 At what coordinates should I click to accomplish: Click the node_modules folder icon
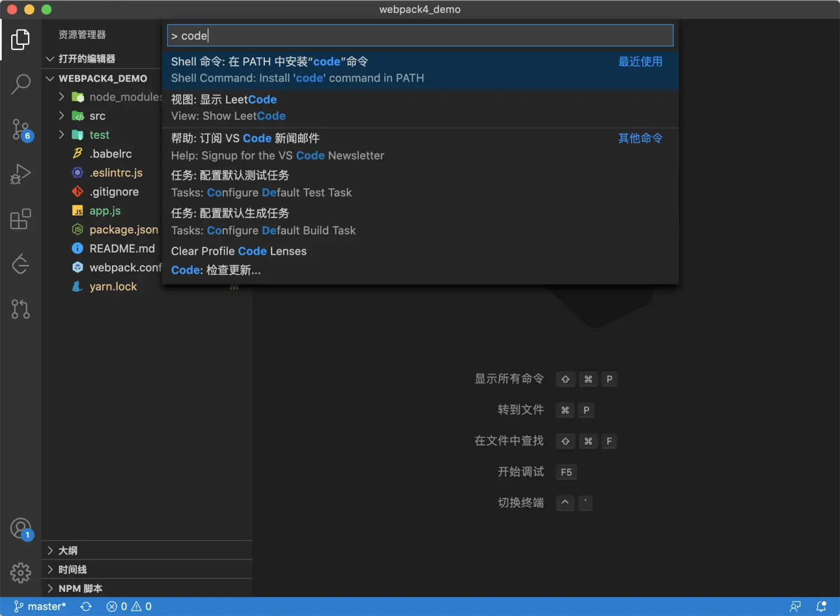(78, 97)
